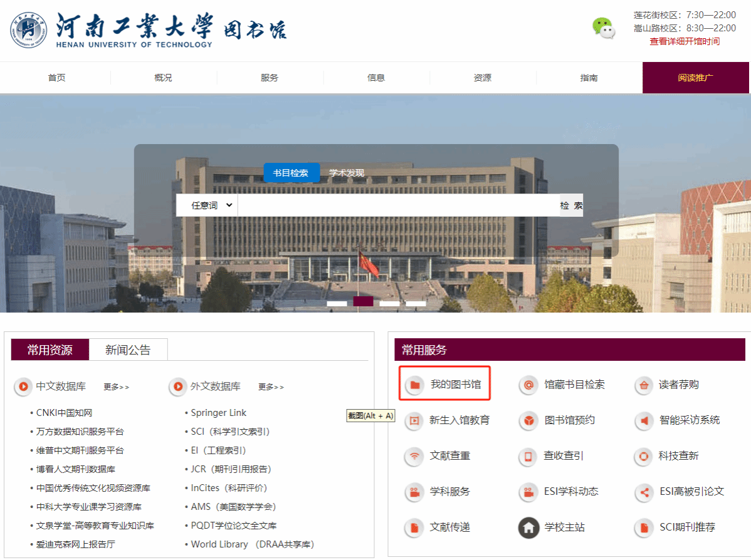
Task: Select the second highlighted carousel indicator
Action: pyautogui.click(x=363, y=302)
